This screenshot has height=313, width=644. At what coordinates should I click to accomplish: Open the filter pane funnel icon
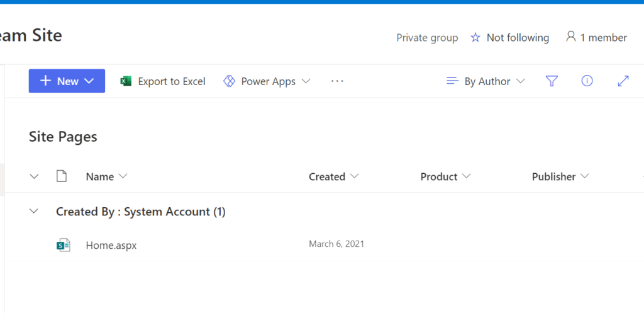coord(551,81)
